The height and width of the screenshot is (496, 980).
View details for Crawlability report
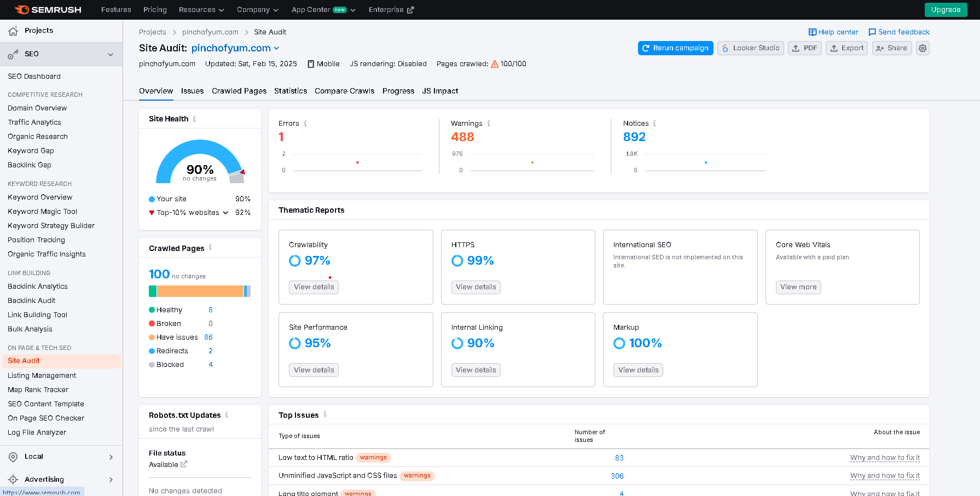pyautogui.click(x=314, y=287)
